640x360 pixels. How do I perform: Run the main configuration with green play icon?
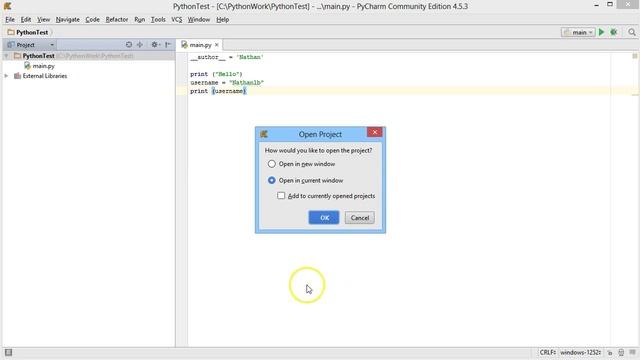click(601, 32)
